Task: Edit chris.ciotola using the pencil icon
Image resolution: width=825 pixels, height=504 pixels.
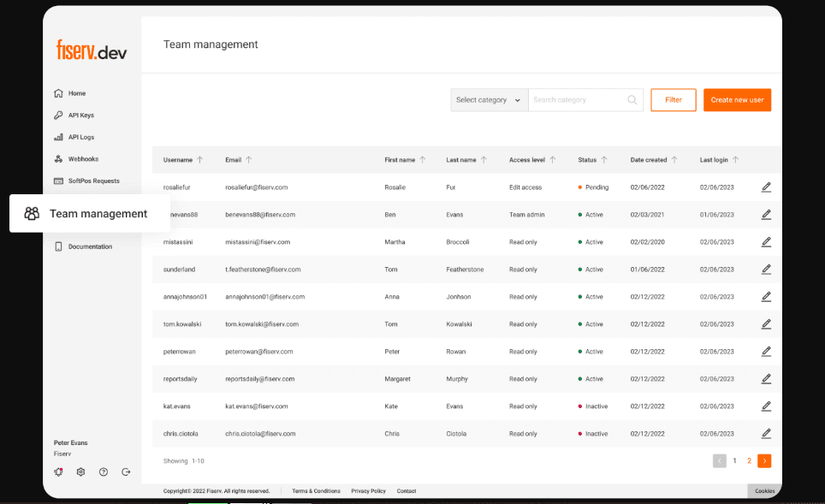Action: [766, 434]
